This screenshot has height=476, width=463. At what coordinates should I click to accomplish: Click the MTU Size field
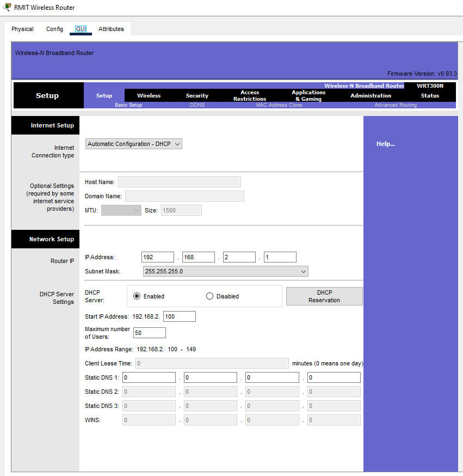181,210
